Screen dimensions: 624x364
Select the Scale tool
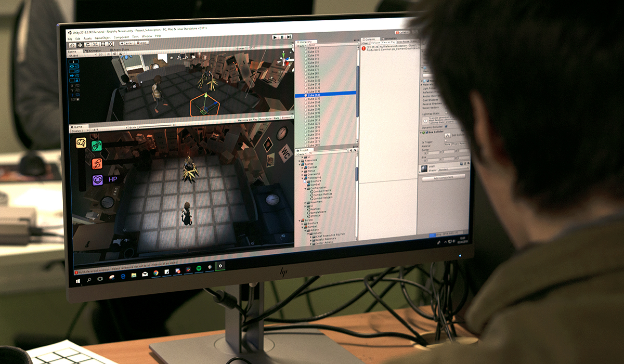pos(95,44)
